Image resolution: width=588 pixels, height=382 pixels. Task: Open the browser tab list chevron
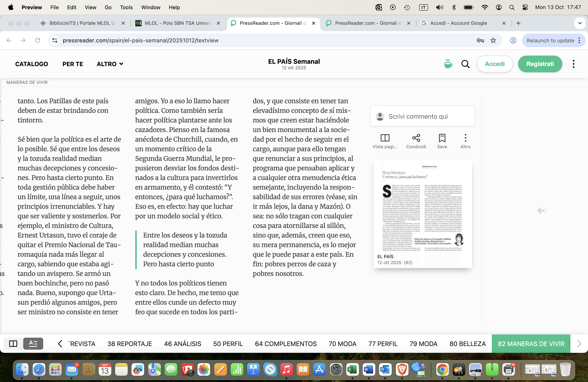[580, 23]
